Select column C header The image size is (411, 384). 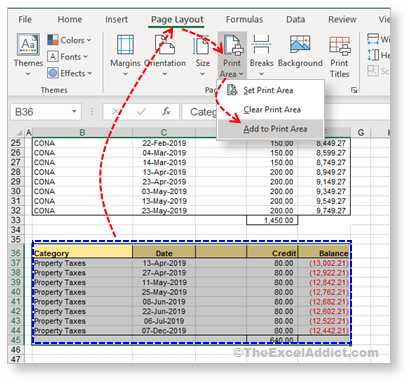(x=164, y=133)
